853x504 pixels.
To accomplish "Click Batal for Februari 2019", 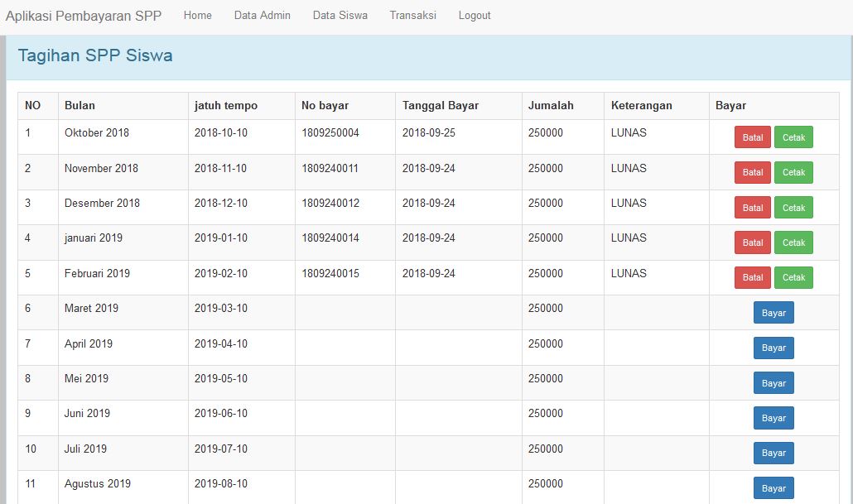I will coord(752,277).
